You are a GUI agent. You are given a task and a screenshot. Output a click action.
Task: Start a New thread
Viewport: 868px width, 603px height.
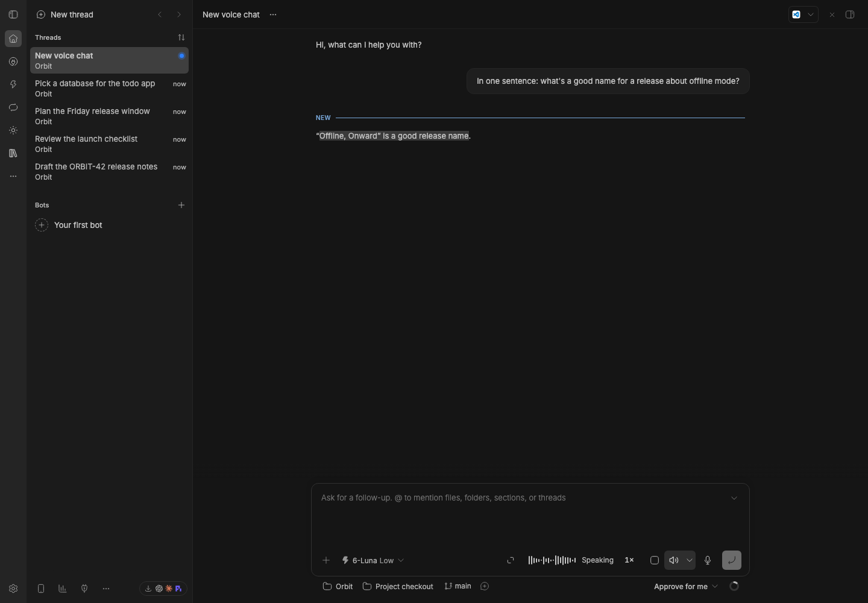pos(65,14)
